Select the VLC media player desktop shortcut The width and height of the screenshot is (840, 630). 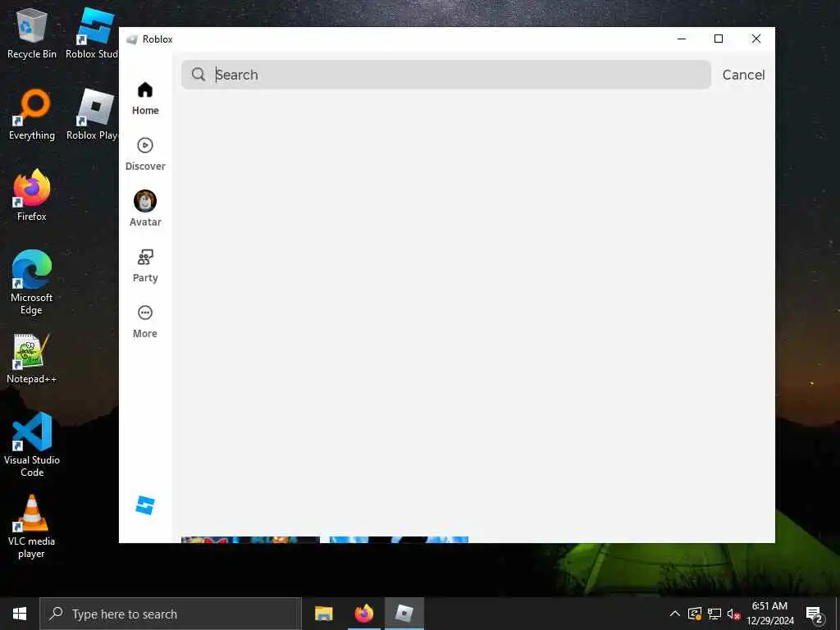(32, 527)
